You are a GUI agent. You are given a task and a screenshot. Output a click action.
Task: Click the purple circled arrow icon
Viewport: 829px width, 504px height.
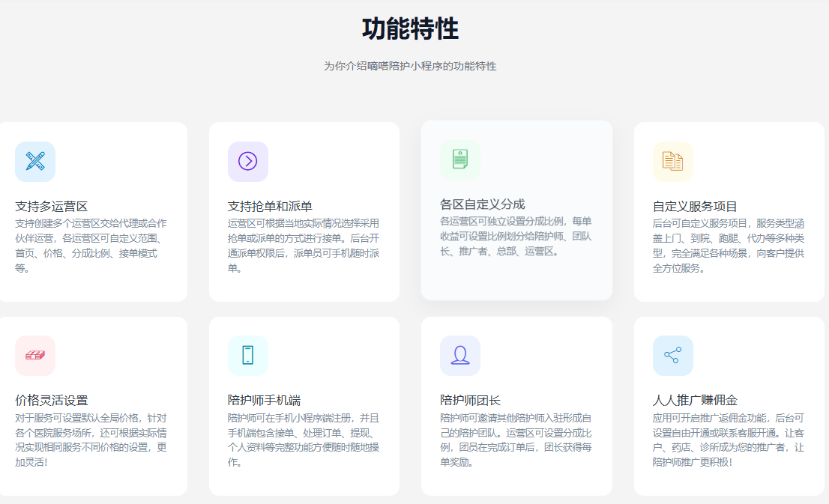(247, 161)
